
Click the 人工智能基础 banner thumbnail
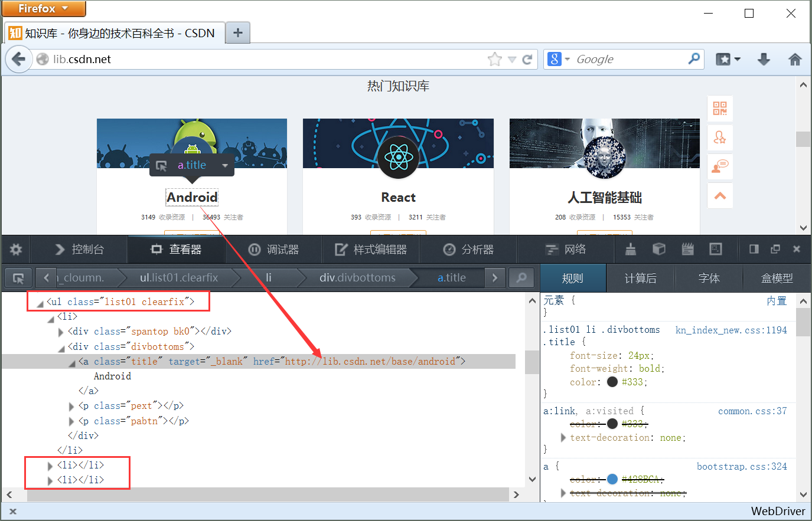[x=605, y=143]
